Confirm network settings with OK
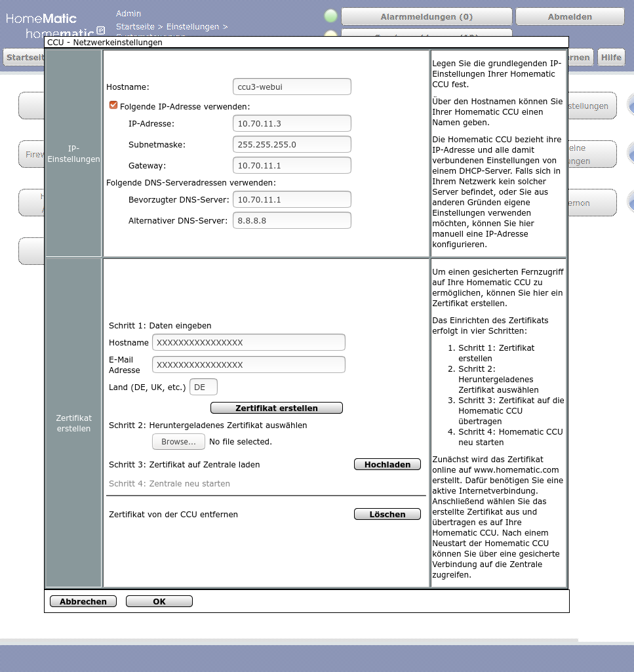This screenshot has width=634, height=672. tap(159, 601)
